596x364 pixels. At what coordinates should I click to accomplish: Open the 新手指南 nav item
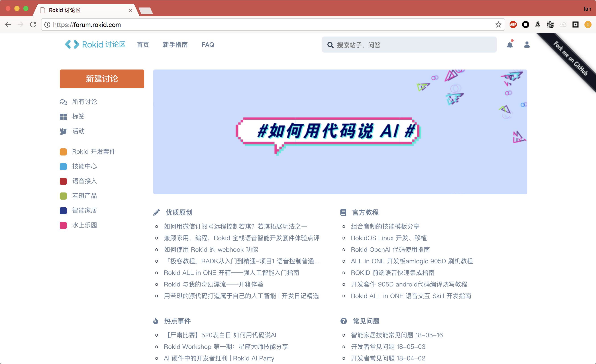point(175,45)
